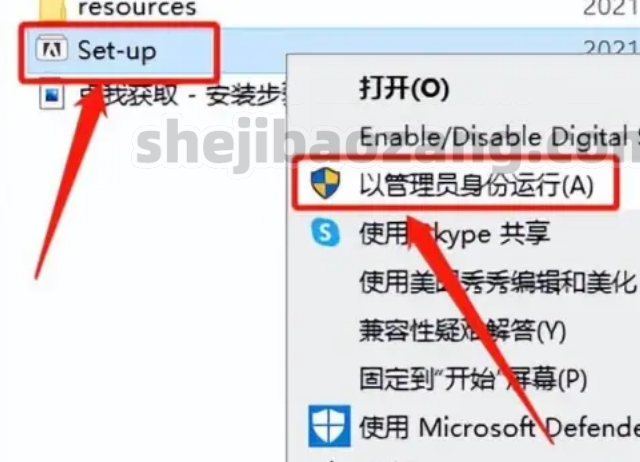
Task: Click the Skype icon in context menu
Action: (x=325, y=232)
